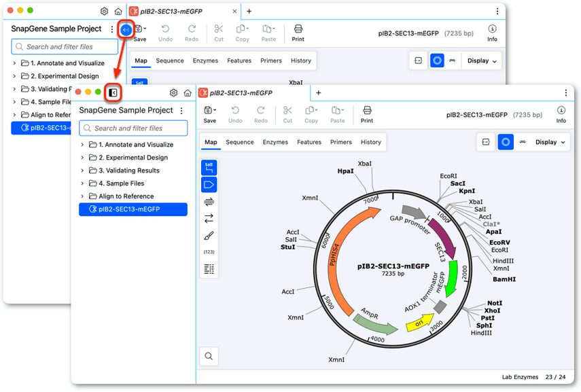The width and height of the screenshot is (581, 392).
Task: Click Print in back window toolbar
Action: click(x=298, y=33)
